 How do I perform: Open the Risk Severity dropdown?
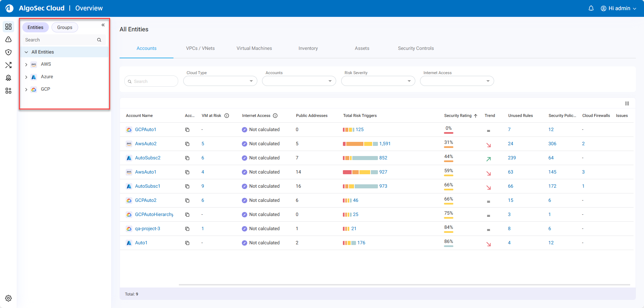[378, 81]
